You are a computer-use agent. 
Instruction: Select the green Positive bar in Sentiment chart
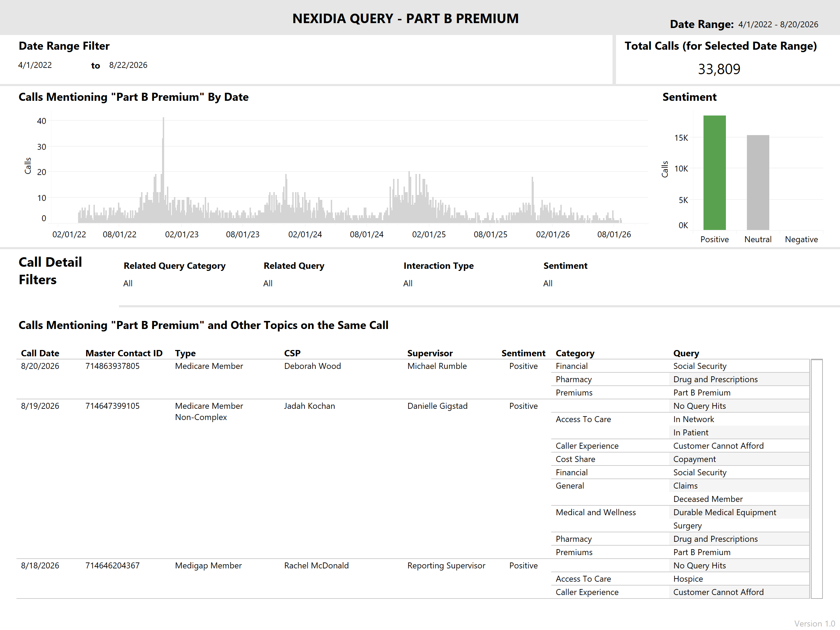click(x=714, y=173)
